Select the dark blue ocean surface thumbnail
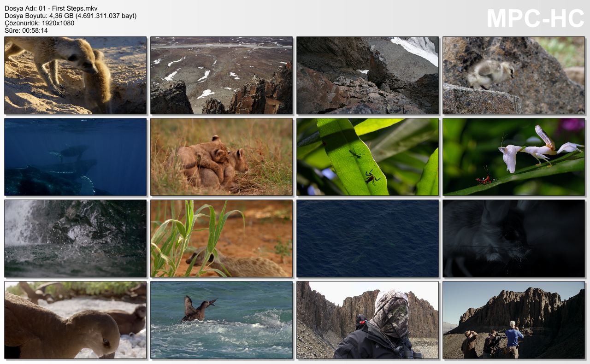 [x=367, y=238]
